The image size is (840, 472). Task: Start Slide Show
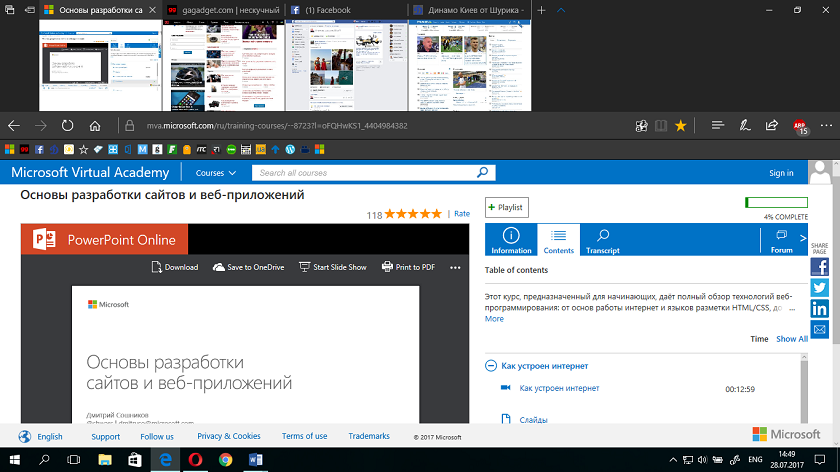click(x=333, y=267)
